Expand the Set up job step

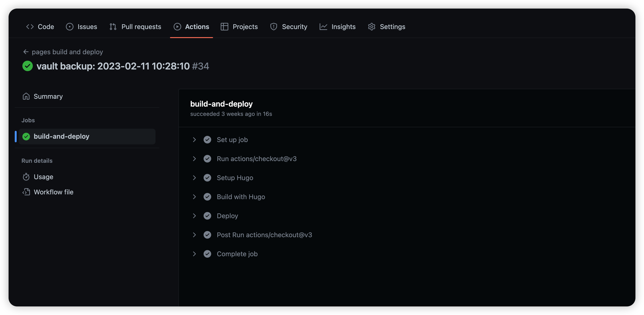pos(194,140)
